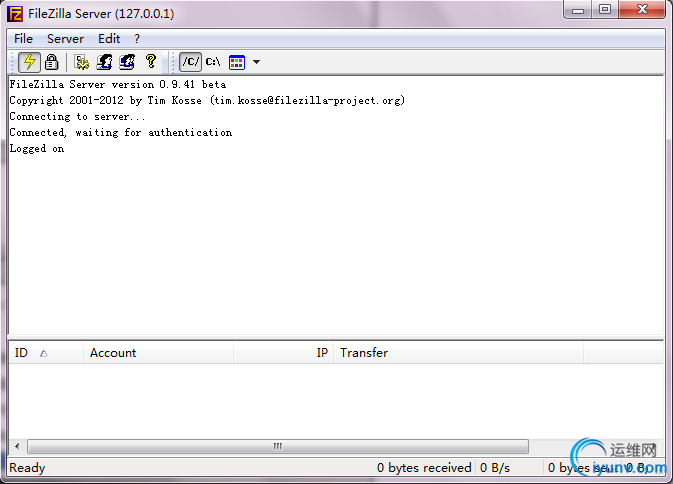Click the 'Connecting to server...' log line
Screen dimensions: 673x484
pyautogui.click(x=77, y=116)
